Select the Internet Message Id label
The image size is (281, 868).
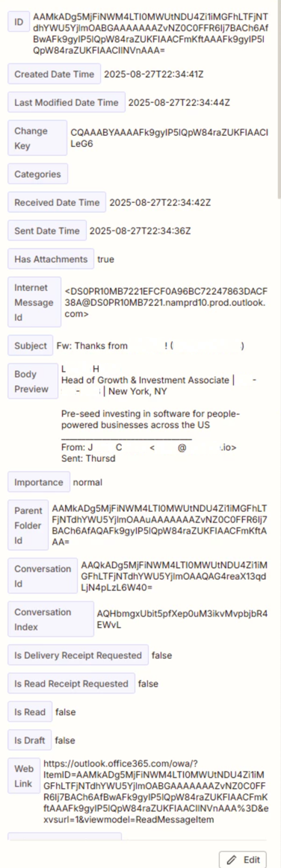(34, 303)
